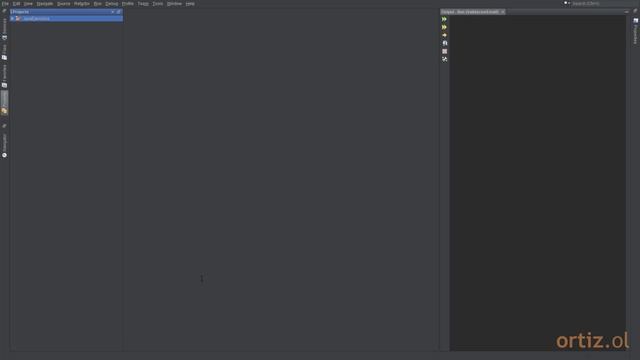Open the Navigate menu

pos(45,4)
